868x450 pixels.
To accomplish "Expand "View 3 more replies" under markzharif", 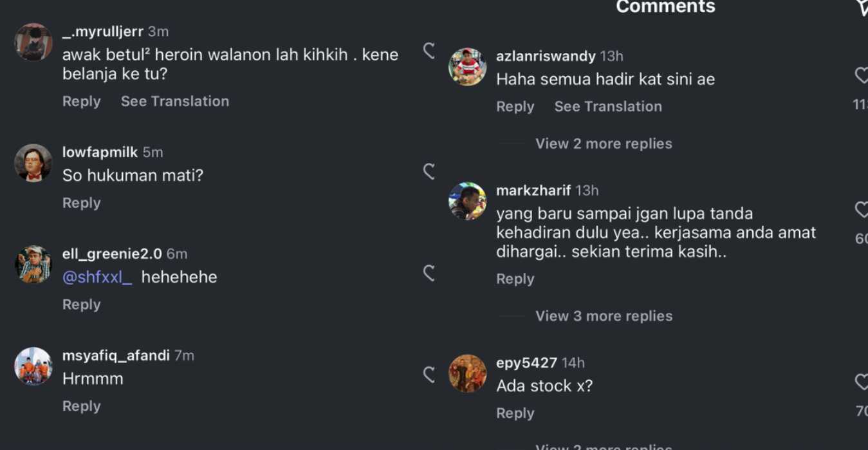I will click(604, 316).
